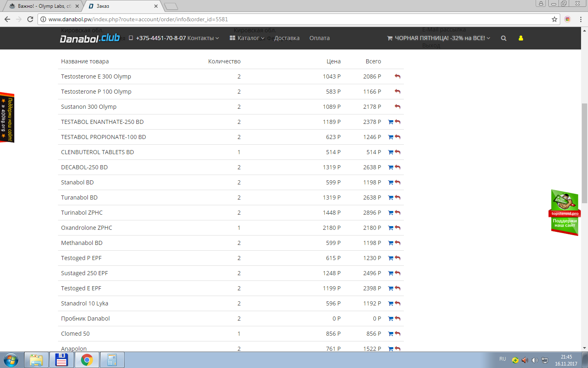The width and height of the screenshot is (588, 368).
Task: Open the calculator taskbar icon
Action: 112,360
